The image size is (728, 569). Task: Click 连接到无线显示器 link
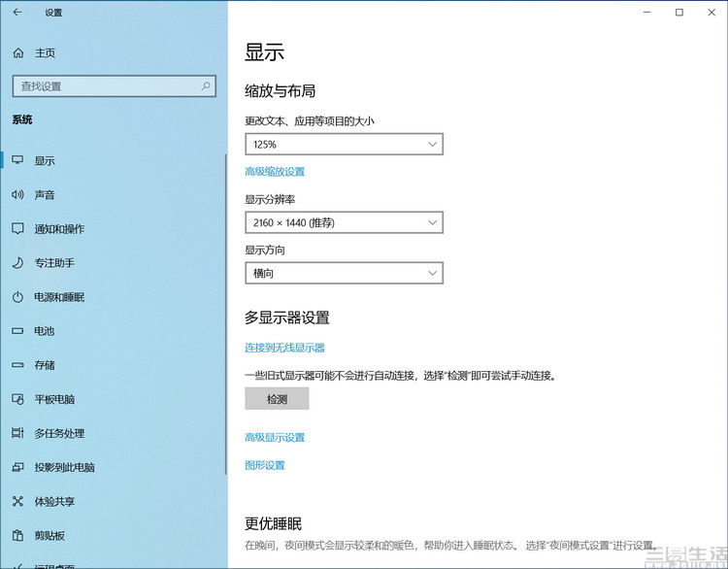point(284,348)
